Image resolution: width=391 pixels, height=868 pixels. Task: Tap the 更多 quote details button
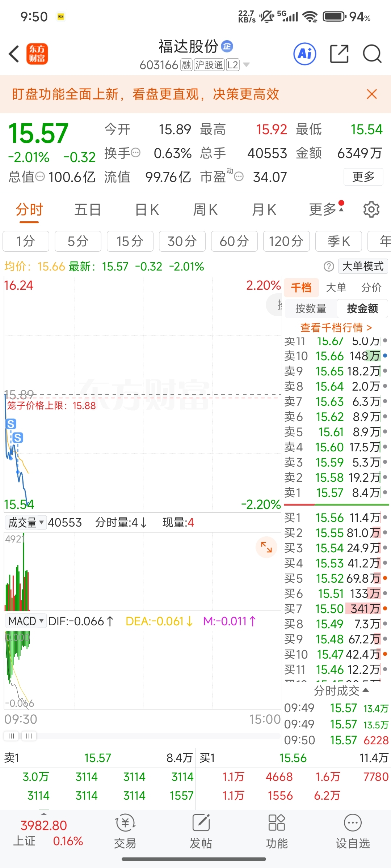(x=363, y=177)
